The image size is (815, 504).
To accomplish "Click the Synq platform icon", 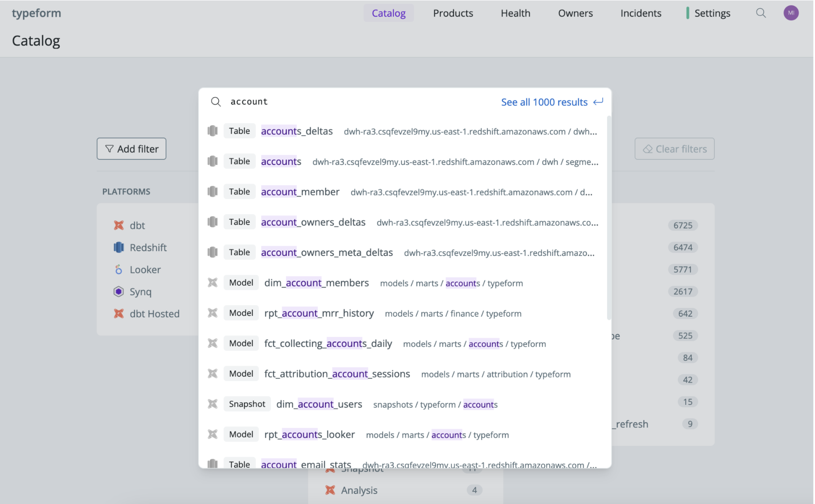I will click(119, 291).
